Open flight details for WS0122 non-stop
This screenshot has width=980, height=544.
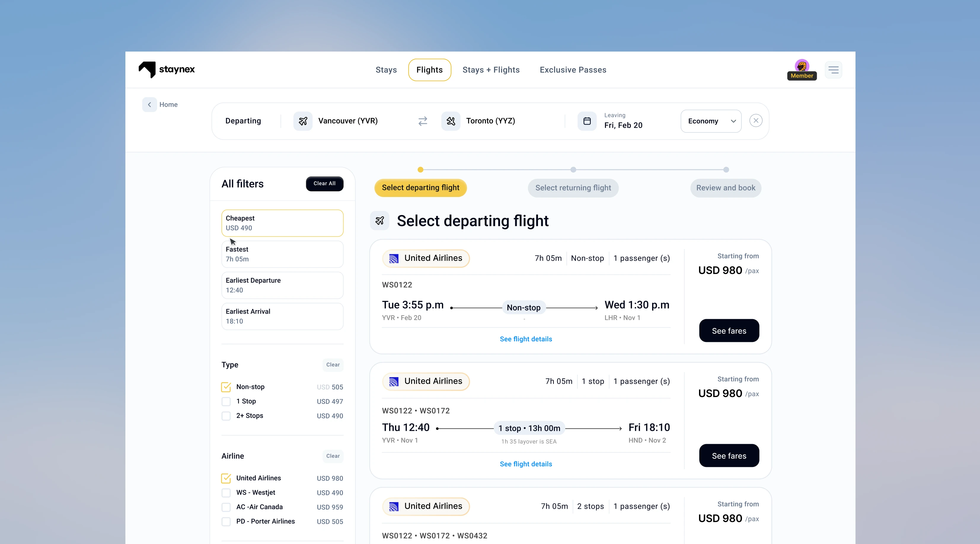pos(526,339)
